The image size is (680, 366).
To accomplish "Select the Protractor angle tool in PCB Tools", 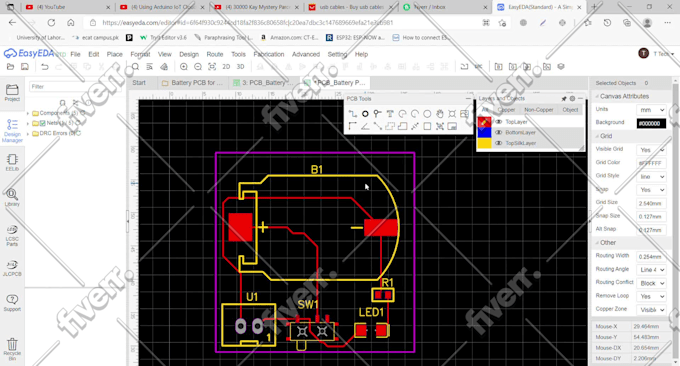I will click(365, 126).
